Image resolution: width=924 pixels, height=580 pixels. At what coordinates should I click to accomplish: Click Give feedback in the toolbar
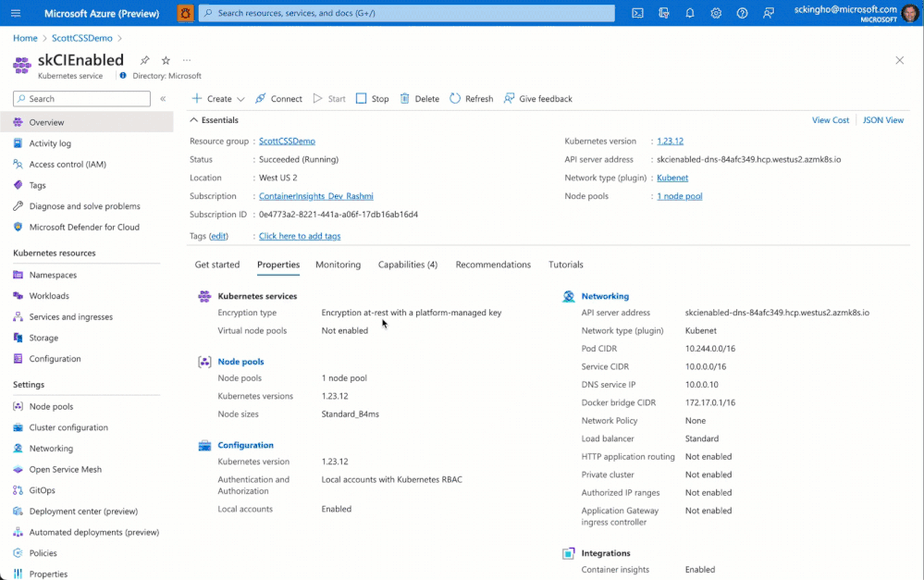tap(538, 99)
